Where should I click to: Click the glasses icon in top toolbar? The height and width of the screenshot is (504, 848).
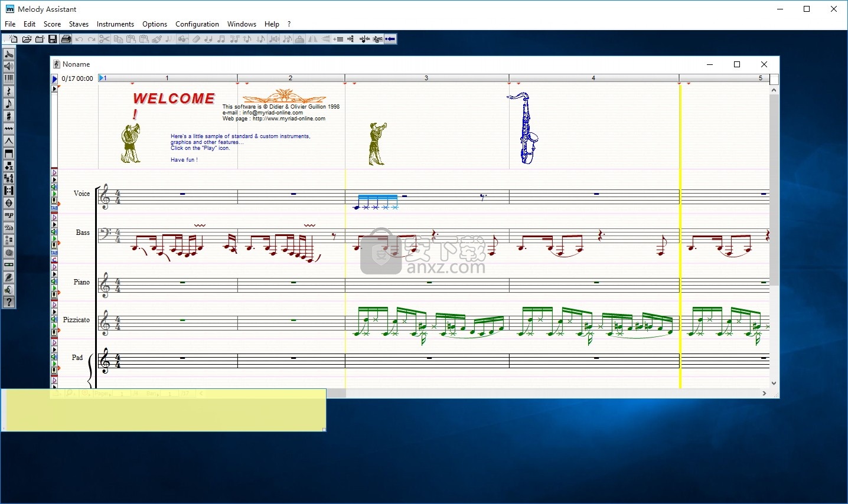(182, 39)
